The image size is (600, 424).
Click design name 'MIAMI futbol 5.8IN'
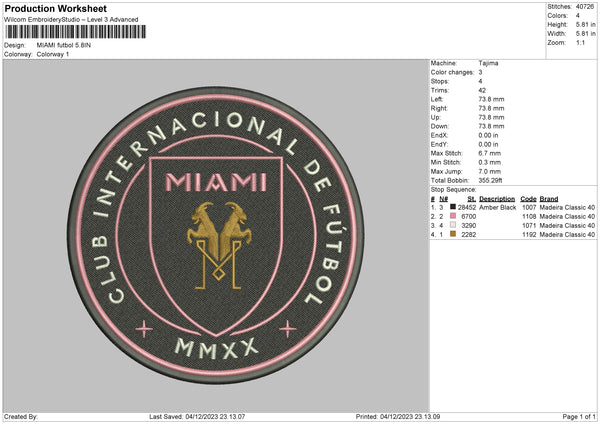point(64,45)
